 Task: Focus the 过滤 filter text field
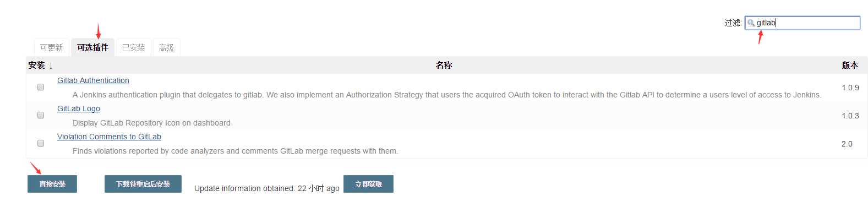click(x=803, y=23)
